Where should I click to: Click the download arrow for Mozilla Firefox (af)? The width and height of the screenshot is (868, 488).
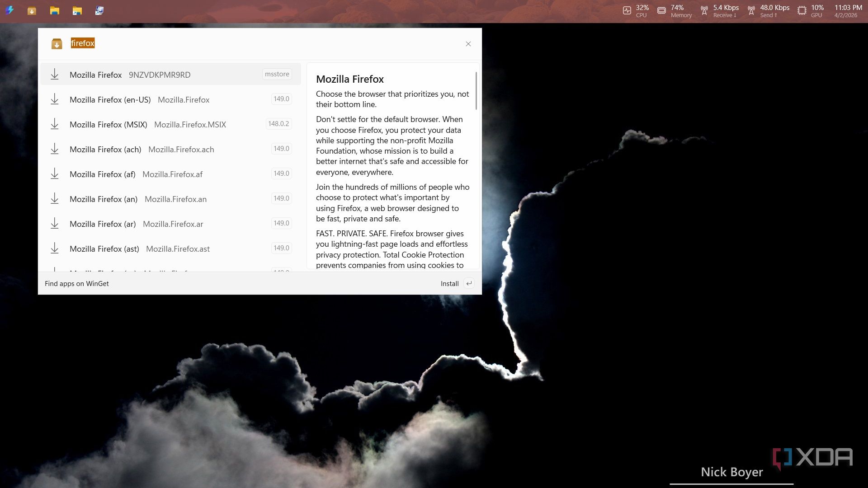(x=55, y=174)
